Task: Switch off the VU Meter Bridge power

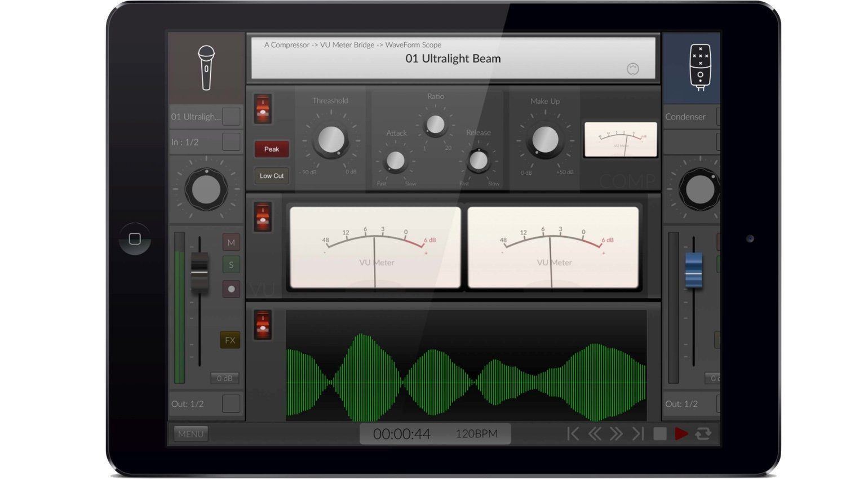Action: [263, 217]
